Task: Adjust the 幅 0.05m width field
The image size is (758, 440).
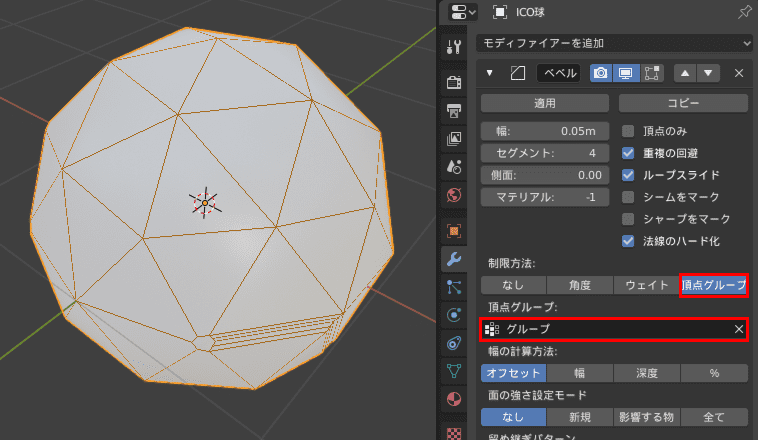Action: [x=545, y=131]
